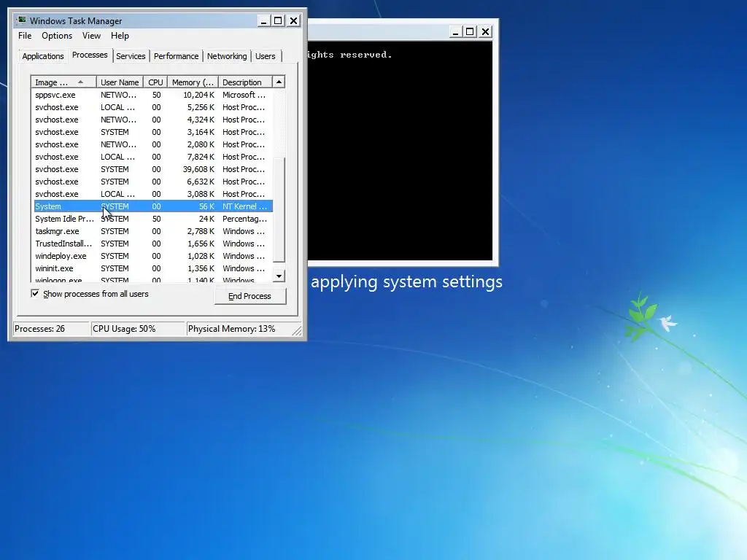The width and height of the screenshot is (747, 560).
Task: Select svchost.exe using 39,608 K memory
Action: point(152,169)
